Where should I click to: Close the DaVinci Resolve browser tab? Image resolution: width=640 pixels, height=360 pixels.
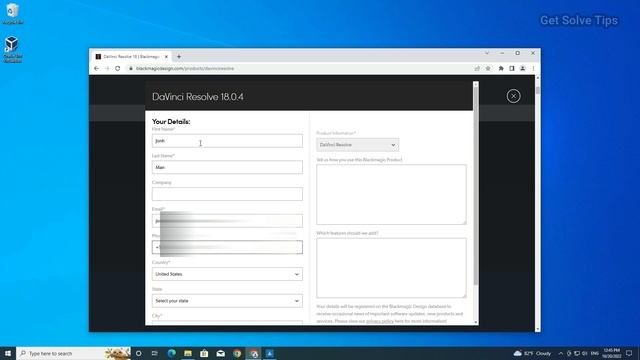[166, 57]
